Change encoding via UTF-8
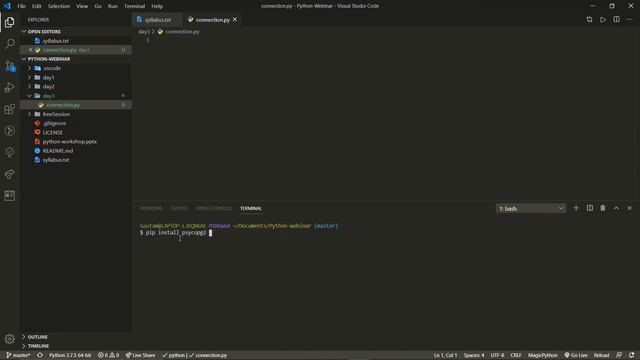 (497, 355)
